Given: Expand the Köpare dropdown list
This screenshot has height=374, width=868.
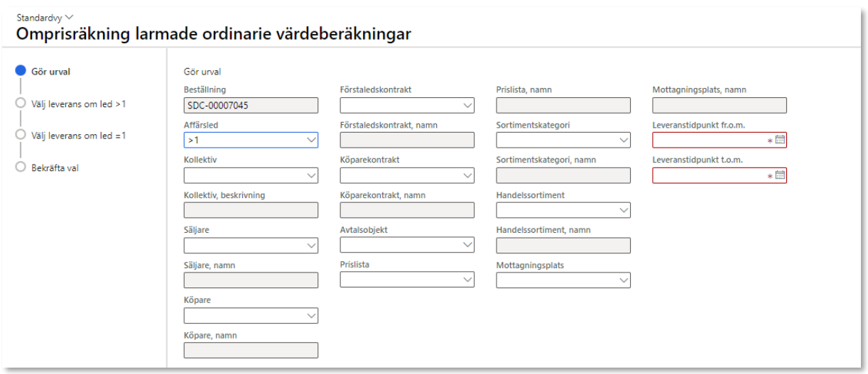Looking at the screenshot, I should coord(311,315).
